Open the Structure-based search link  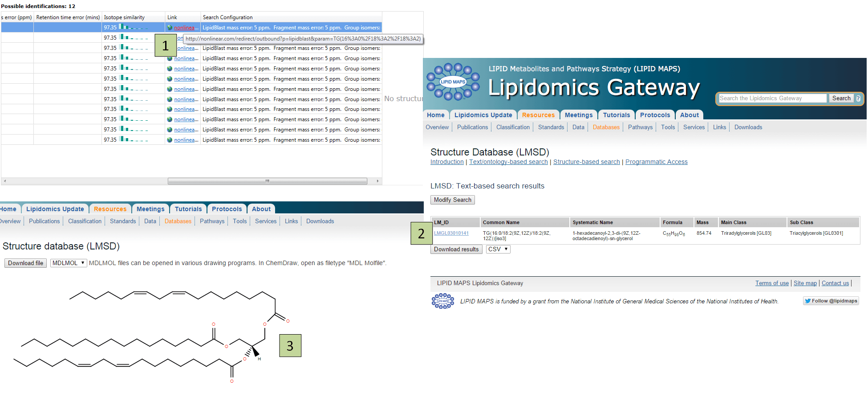[x=586, y=162]
